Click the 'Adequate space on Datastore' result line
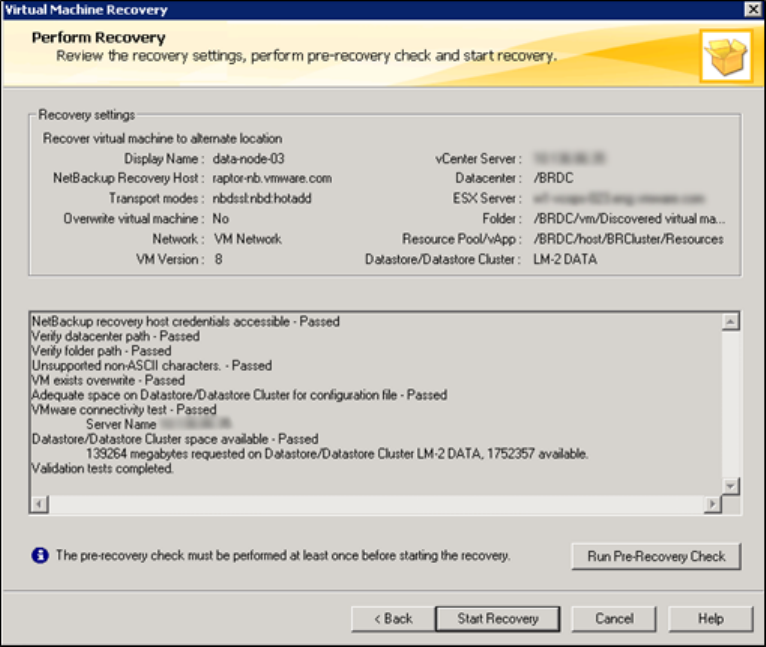 (239, 395)
